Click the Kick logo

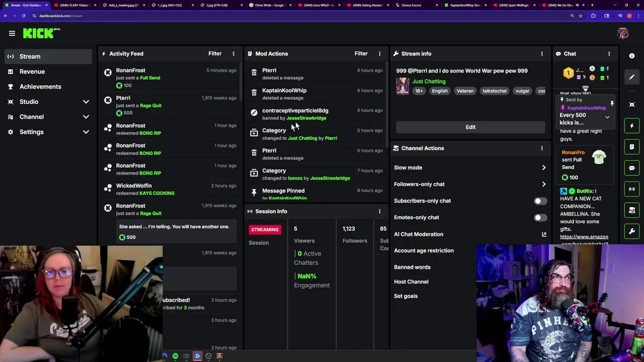[x=41, y=33]
